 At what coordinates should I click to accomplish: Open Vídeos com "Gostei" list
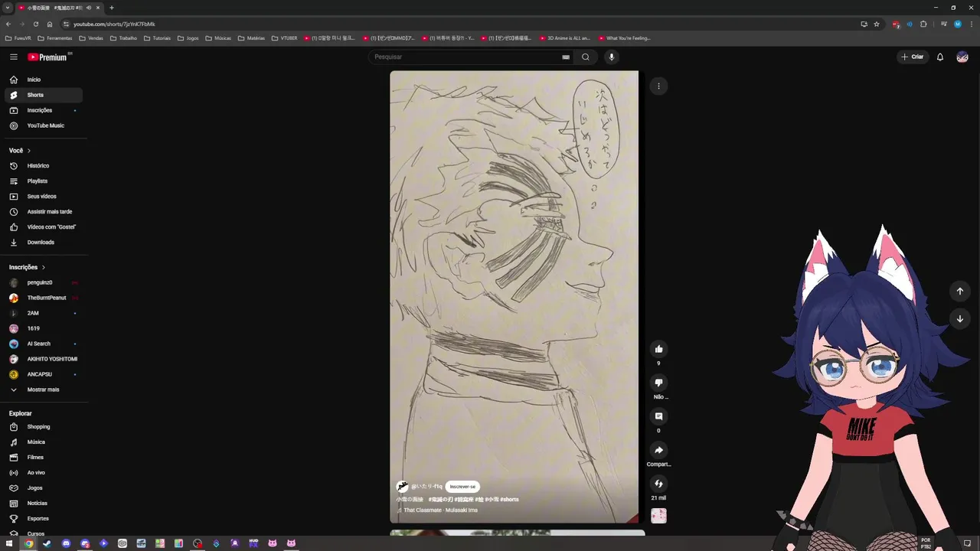pos(44,227)
